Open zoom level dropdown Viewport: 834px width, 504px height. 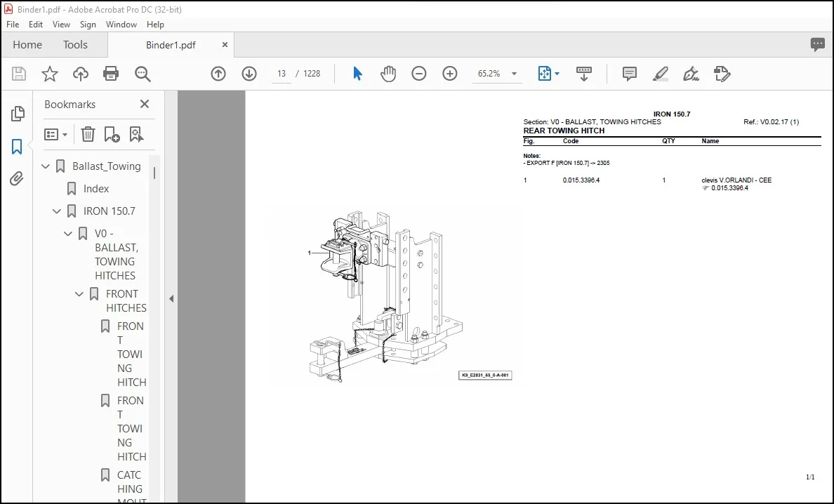515,74
